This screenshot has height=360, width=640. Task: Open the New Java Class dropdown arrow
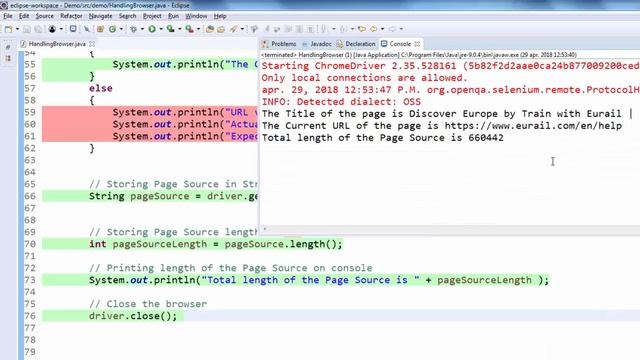(121, 29)
